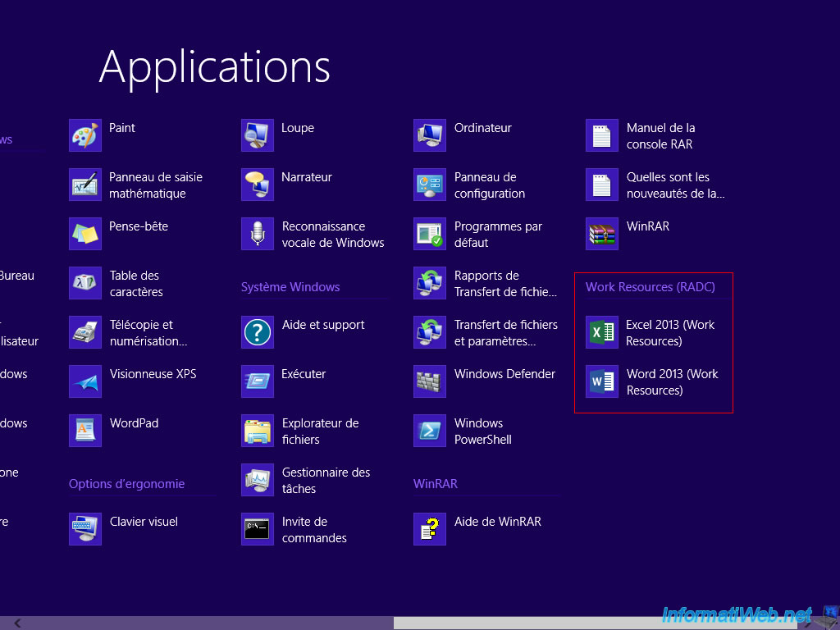Open Clavier visuel on-screen keyboard
Viewport: 840px width, 630px height.
point(85,529)
